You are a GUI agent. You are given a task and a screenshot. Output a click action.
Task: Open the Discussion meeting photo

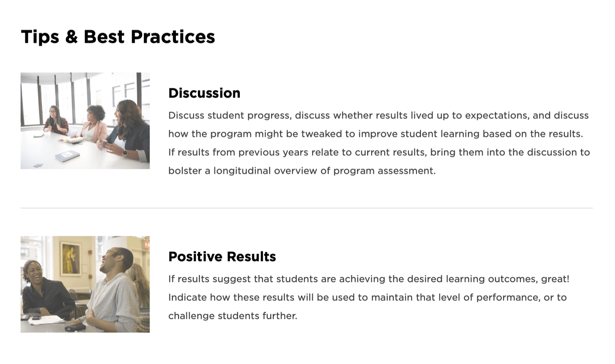(85, 121)
